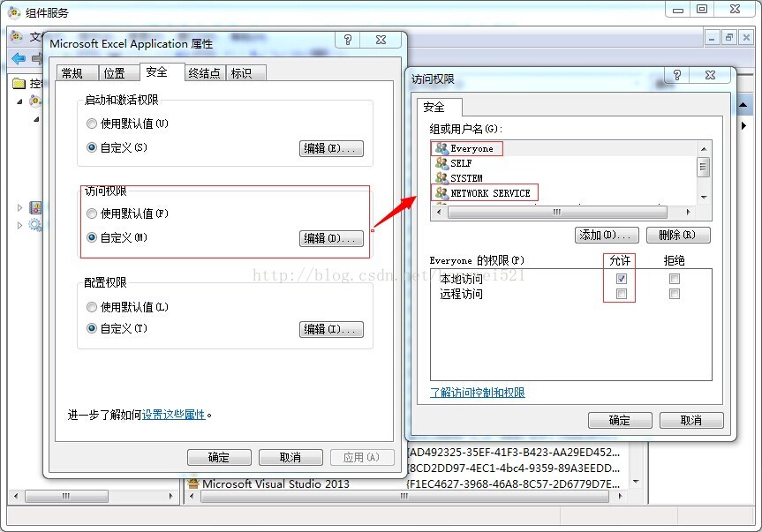
Task: Click the help question mark in 访问权限 dialog
Action: 677,75
